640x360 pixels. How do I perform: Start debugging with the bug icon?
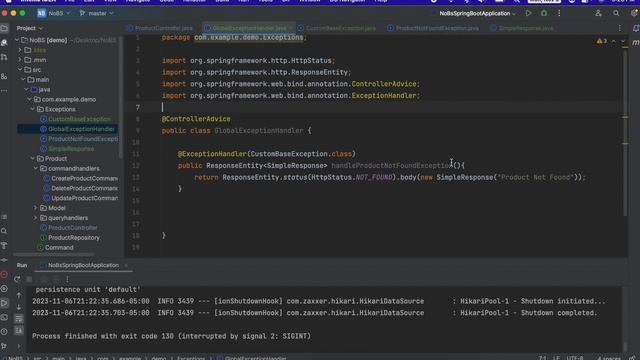point(544,13)
